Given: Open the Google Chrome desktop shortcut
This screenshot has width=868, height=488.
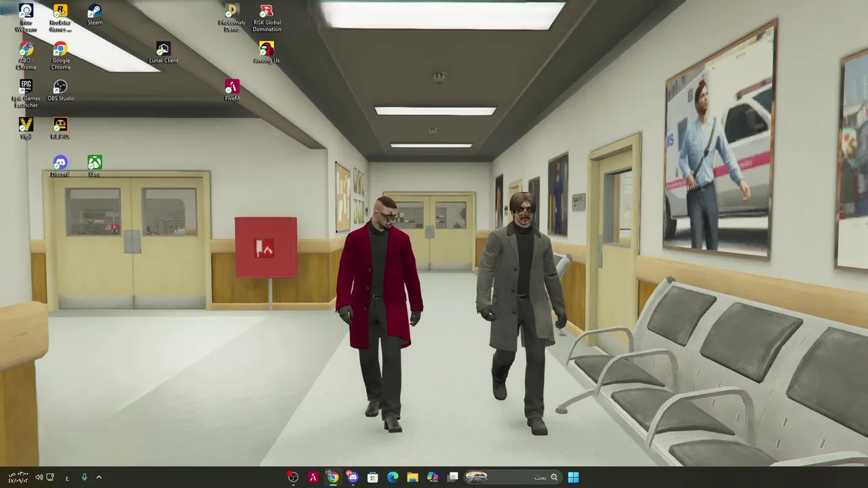Looking at the screenshot, I should [x=60, y=56].
